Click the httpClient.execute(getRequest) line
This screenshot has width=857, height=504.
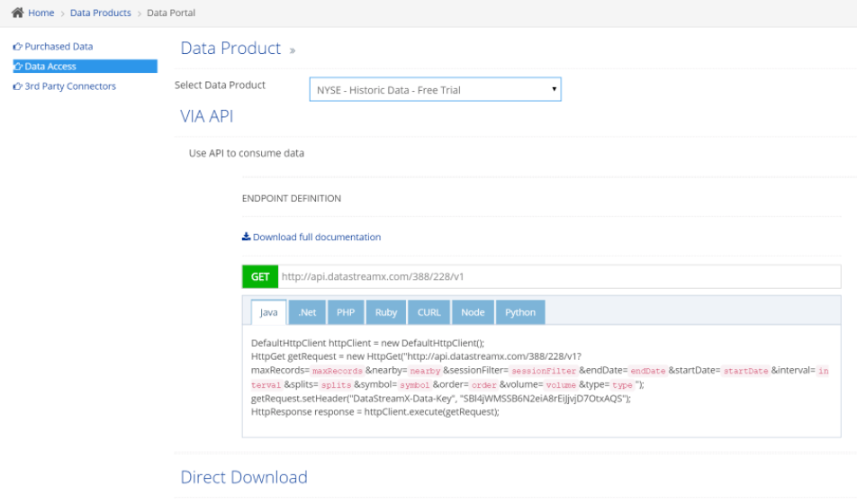pyautogui.click(x=374, y=411)
